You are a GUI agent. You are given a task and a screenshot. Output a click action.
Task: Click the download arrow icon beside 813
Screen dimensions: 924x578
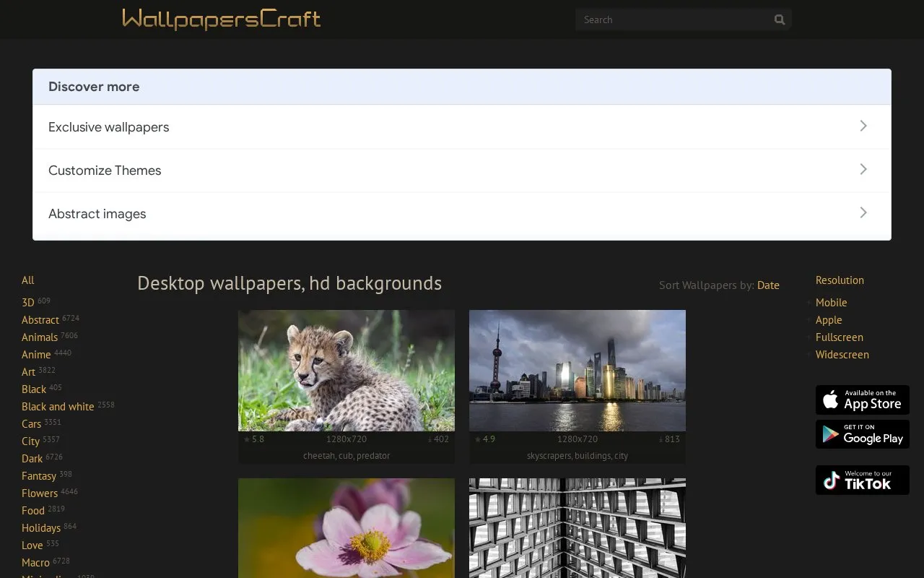click(661, 439)
